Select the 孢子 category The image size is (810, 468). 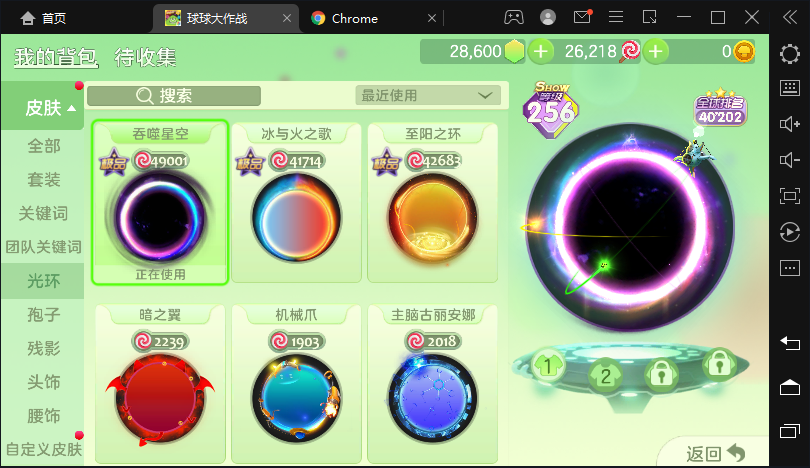43,315
